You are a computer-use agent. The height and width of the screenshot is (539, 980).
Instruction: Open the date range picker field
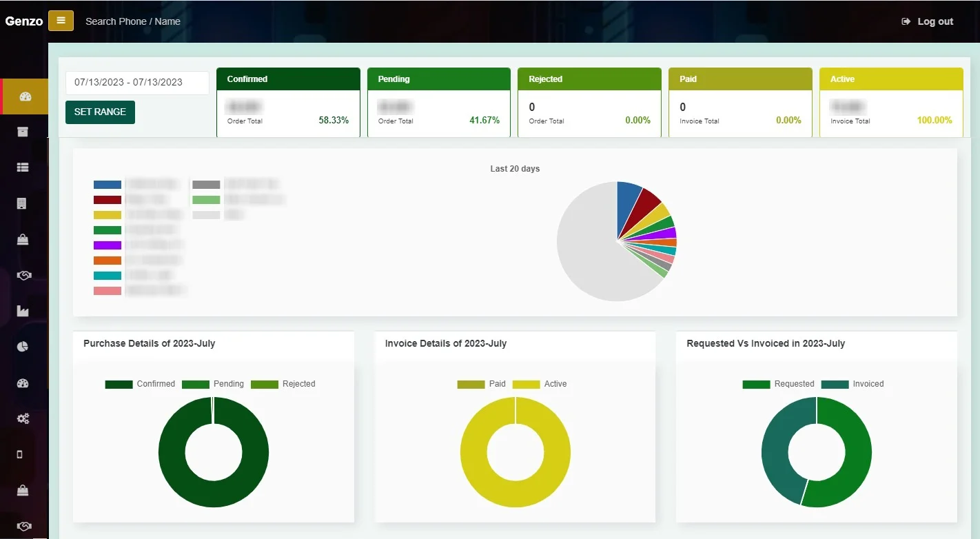pos(137,83)
